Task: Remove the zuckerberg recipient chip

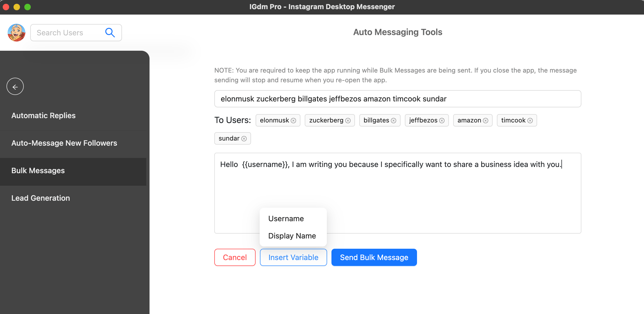Action: (348, 120)
